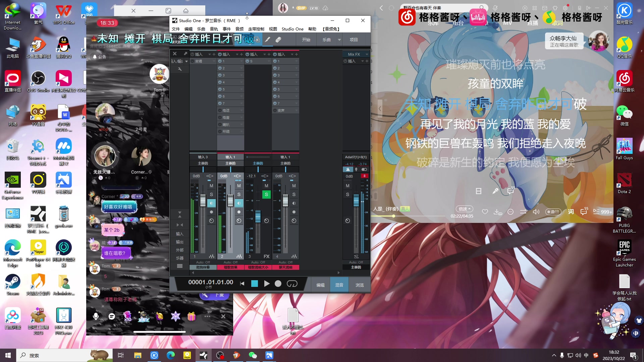Start playback with the Play button
Viewport: 644px width, 362px height.
pos(267,284)
